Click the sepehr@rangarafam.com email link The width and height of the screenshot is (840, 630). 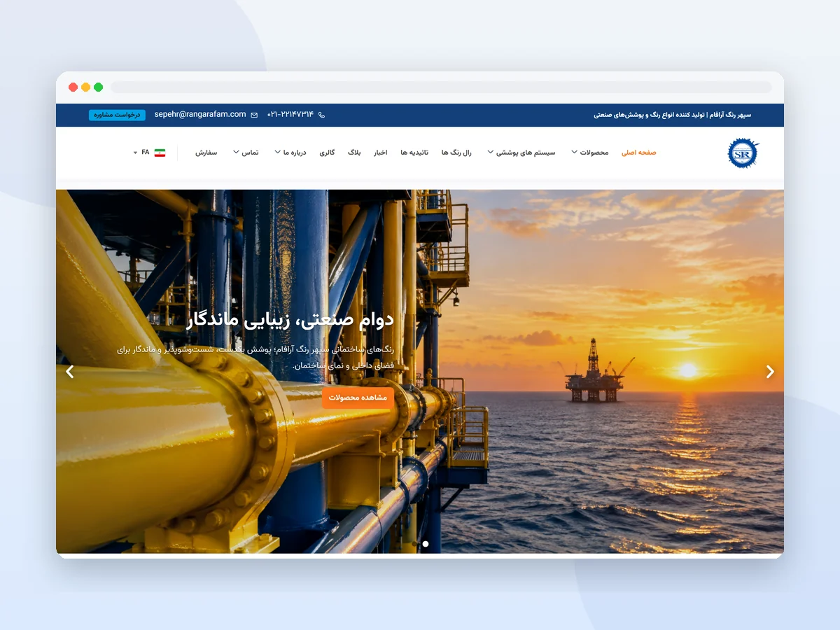pyautogui.click(x=200, y=115)
